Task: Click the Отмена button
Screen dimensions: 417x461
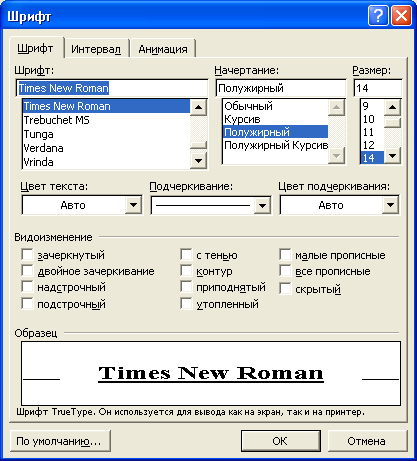Action: pos(368,441)
